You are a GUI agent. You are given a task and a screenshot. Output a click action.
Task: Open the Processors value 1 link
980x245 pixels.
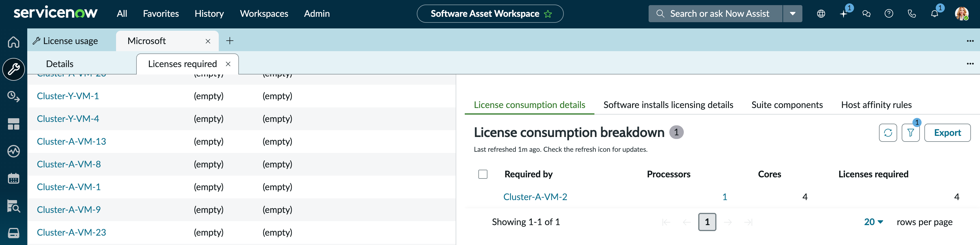pyautogui.click(x=725, y=197)
